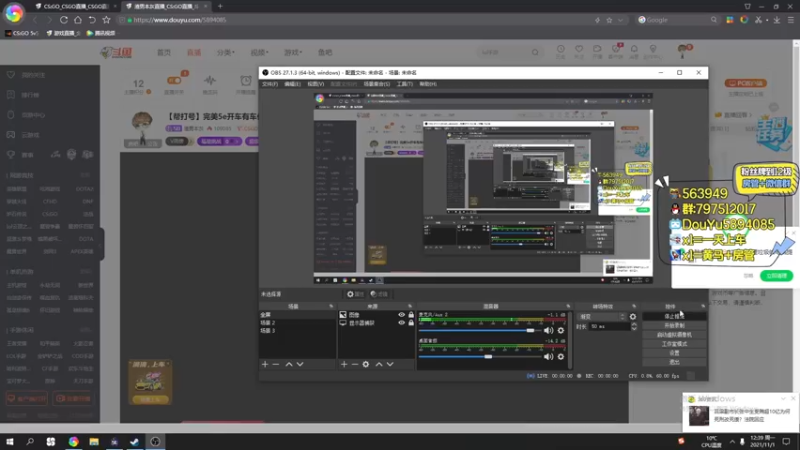
Task: Select the first scene in Scenes list
Action: [x=297, y=315]
